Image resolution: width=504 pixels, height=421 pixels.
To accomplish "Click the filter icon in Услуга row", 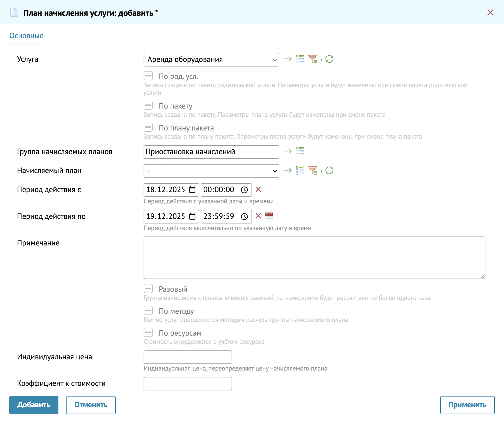I will (313, 59).
